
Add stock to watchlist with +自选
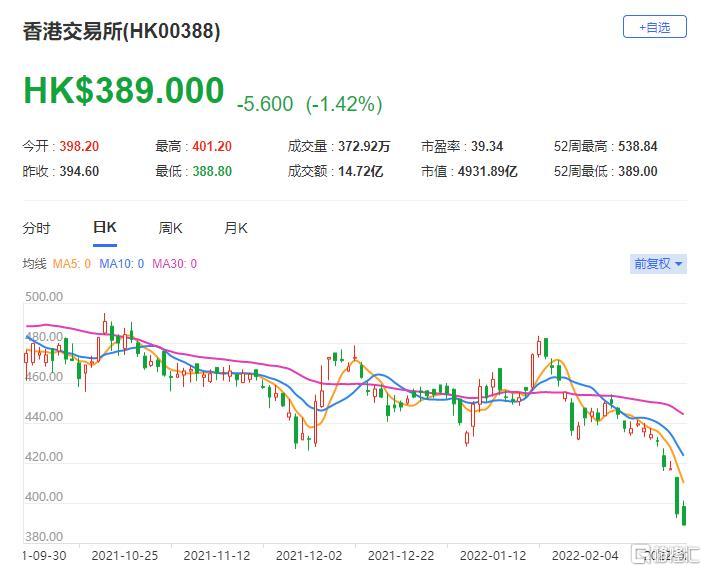(654, 27)
